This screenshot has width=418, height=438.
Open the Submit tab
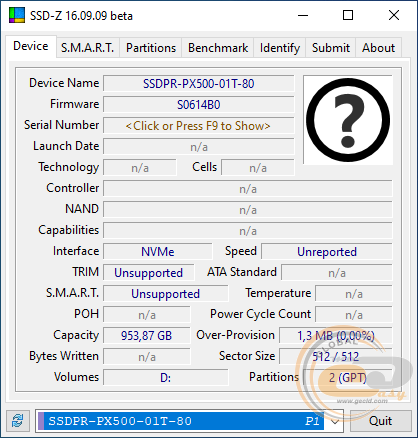pos(331,48)
